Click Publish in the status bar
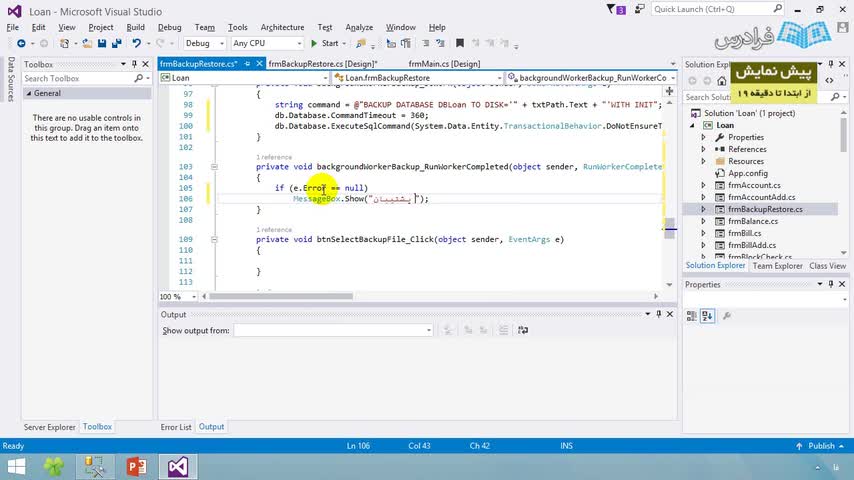854x480 pixels. 821,446
